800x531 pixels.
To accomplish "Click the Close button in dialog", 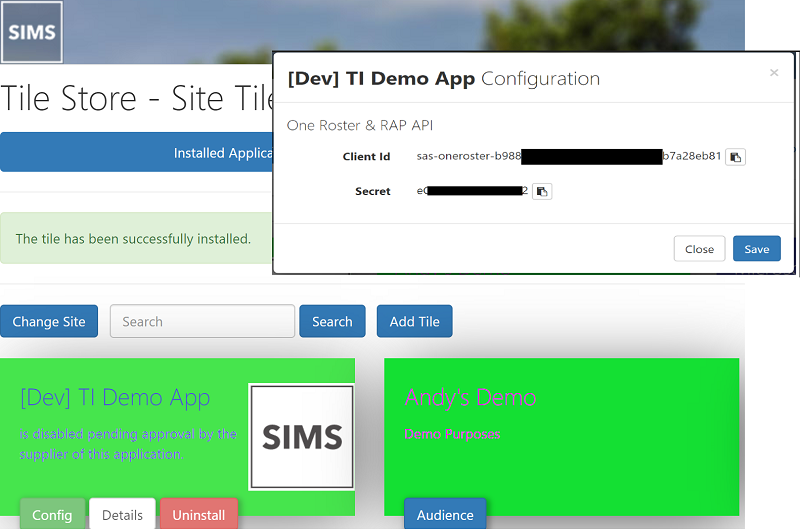I will point(699,249).
